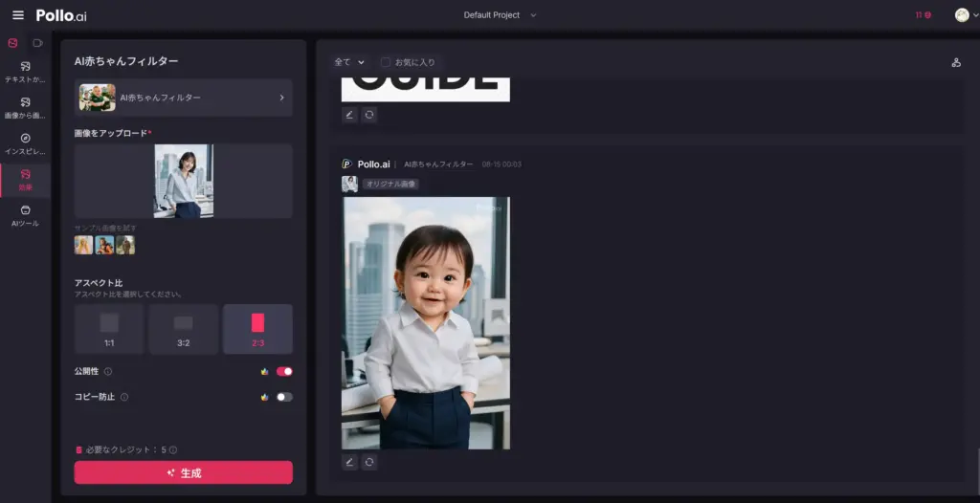Screen dimensions: 980x503
Task: Click the 生成 generate button
Action: click(183, 472)
